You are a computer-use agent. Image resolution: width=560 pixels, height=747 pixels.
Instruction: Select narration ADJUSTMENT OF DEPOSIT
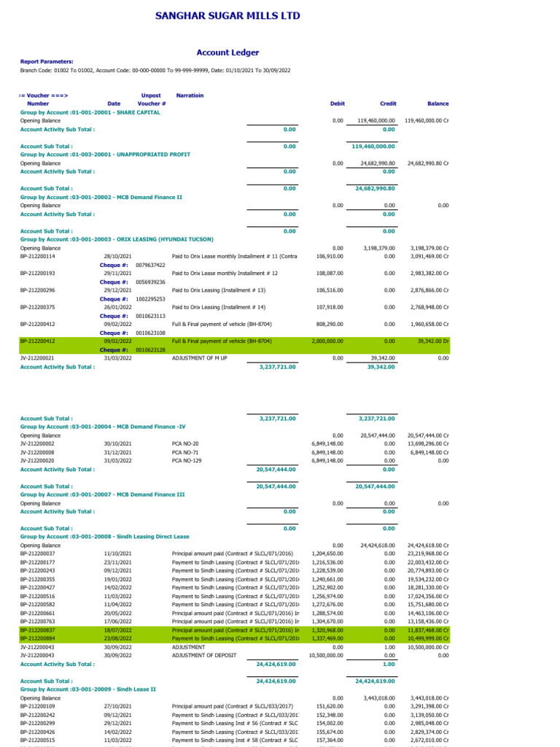pos(204,656)
